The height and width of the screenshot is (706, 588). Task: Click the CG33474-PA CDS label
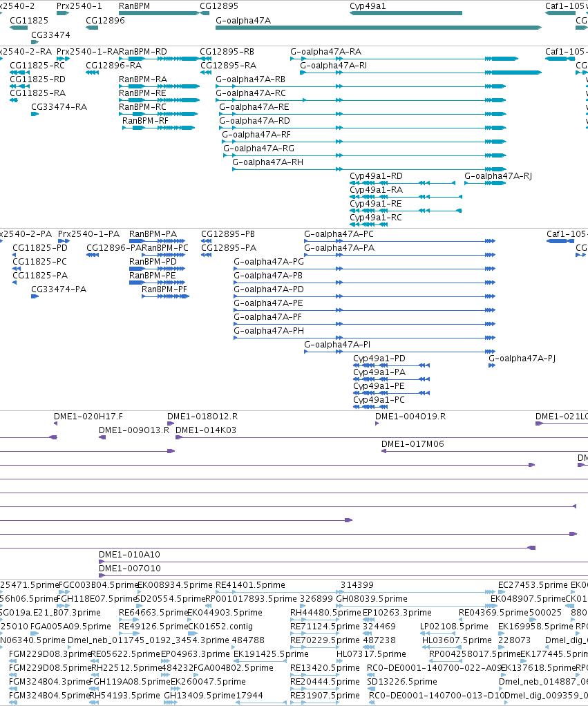coord(59,289)
